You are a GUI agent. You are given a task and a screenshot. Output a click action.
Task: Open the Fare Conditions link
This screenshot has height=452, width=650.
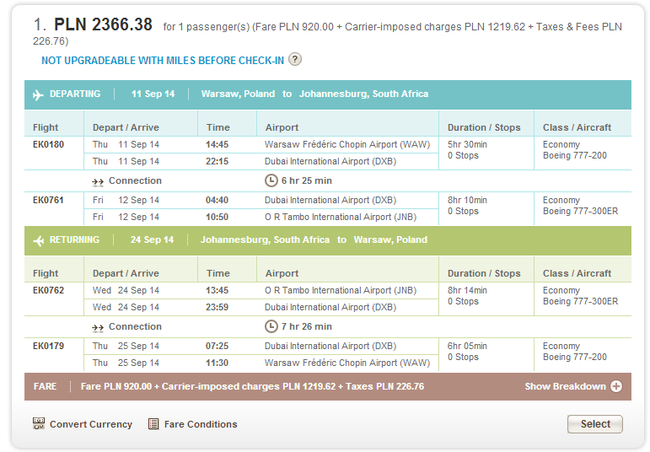(200, 424)
